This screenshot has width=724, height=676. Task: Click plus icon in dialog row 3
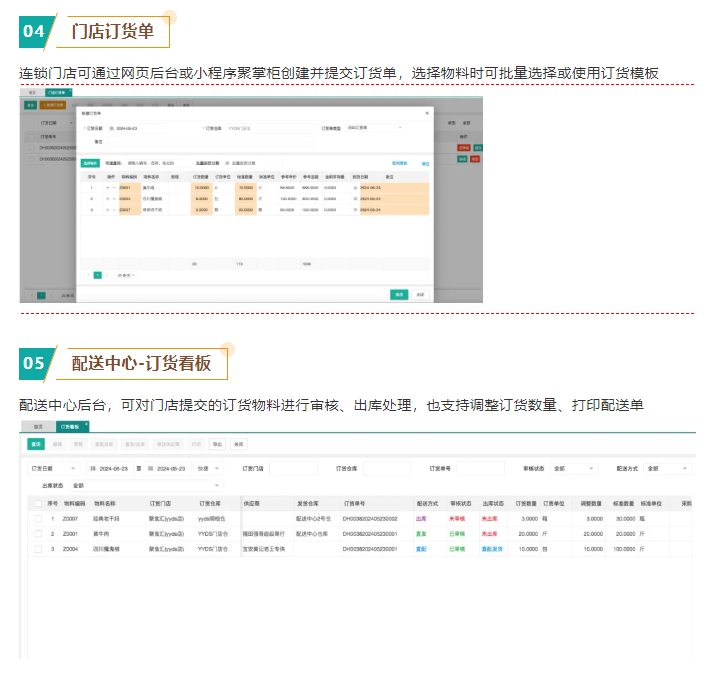tap(108, 210)
